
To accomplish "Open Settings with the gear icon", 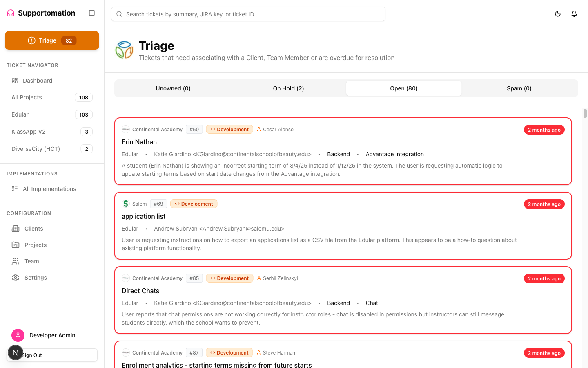I will coord(15,277).
